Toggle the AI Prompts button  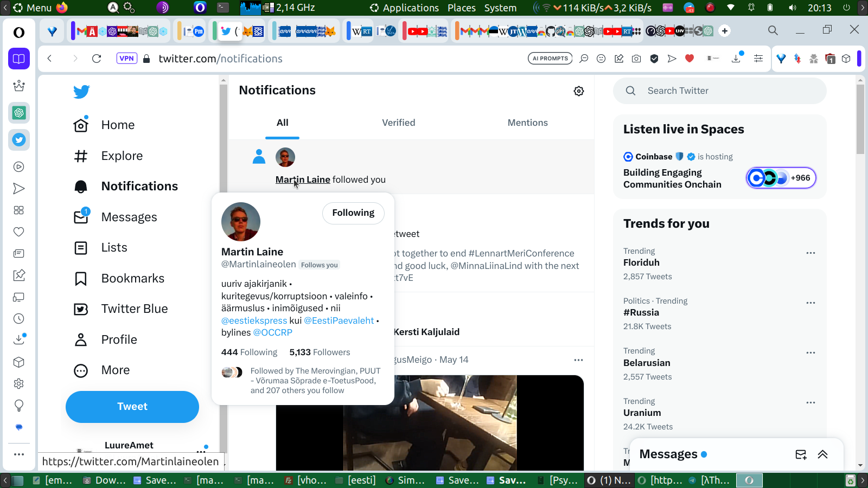[x=550, y=59]
